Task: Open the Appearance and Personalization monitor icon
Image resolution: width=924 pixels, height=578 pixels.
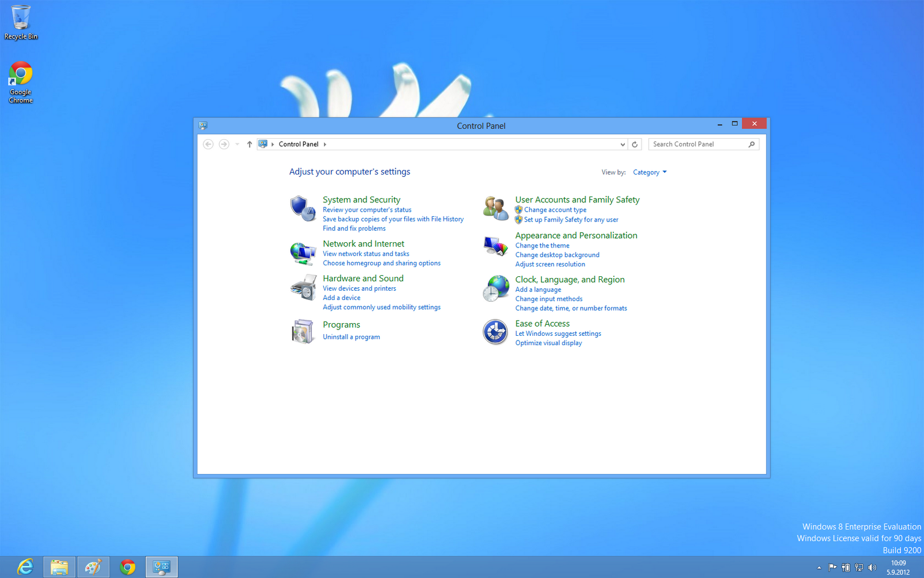Action: [x=495, y=246]
